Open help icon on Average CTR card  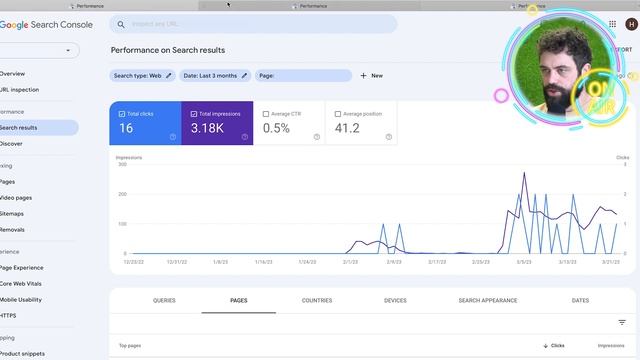[317, 137]
